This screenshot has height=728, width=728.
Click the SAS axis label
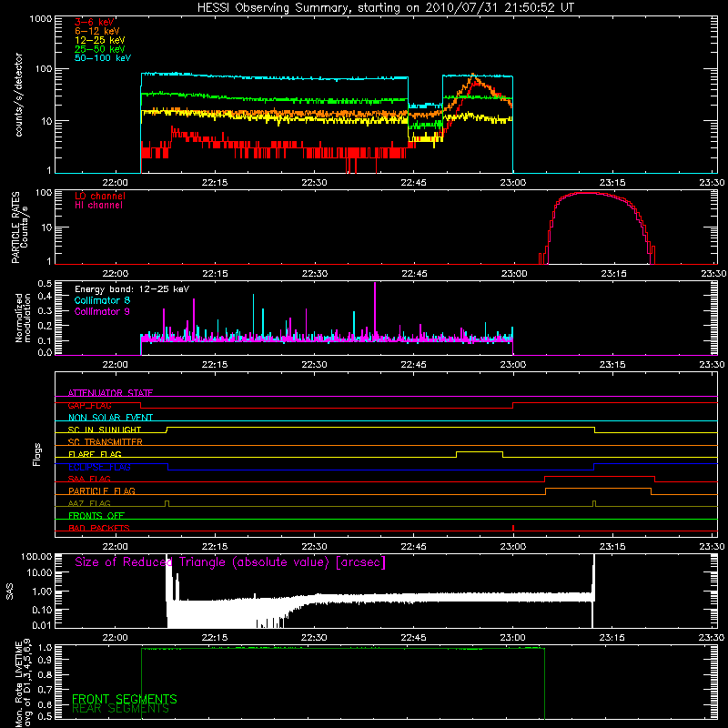click(x=10, y=591)
